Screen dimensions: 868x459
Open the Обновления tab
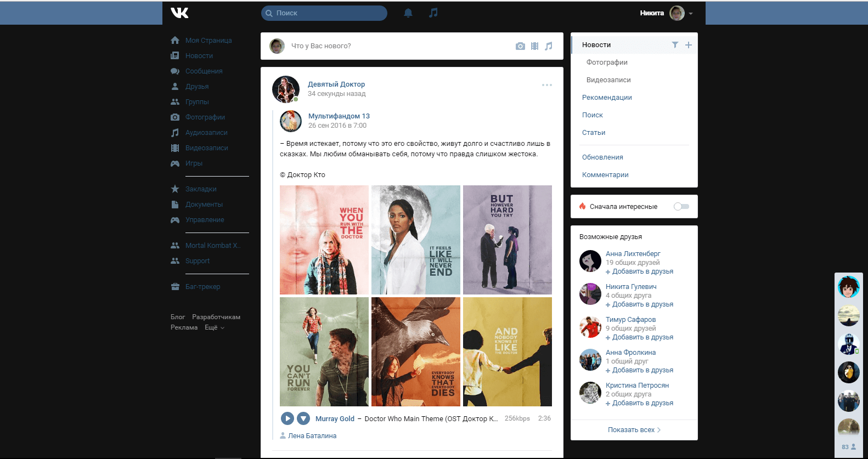pyautogui.click(x=602, y=157)
